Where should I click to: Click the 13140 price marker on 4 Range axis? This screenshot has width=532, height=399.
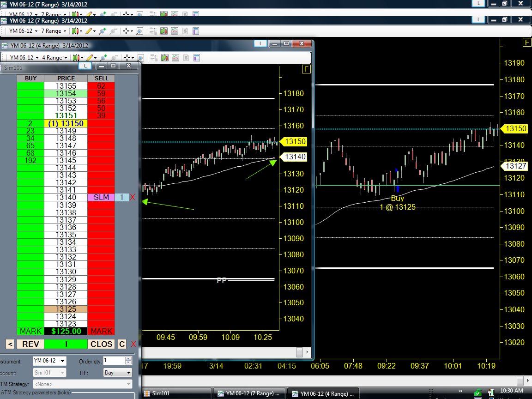pos(295,157)
